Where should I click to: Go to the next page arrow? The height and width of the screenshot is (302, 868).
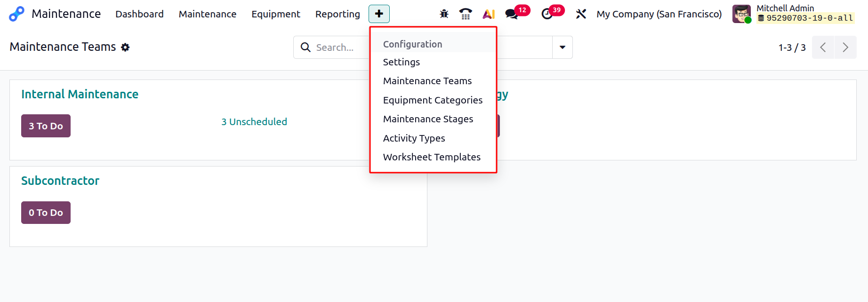(x=845, y=48)
